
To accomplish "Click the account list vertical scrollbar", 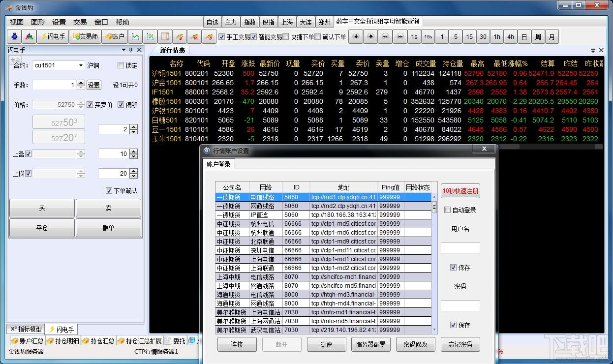I will pyautogui.click(x=434, y=263).
